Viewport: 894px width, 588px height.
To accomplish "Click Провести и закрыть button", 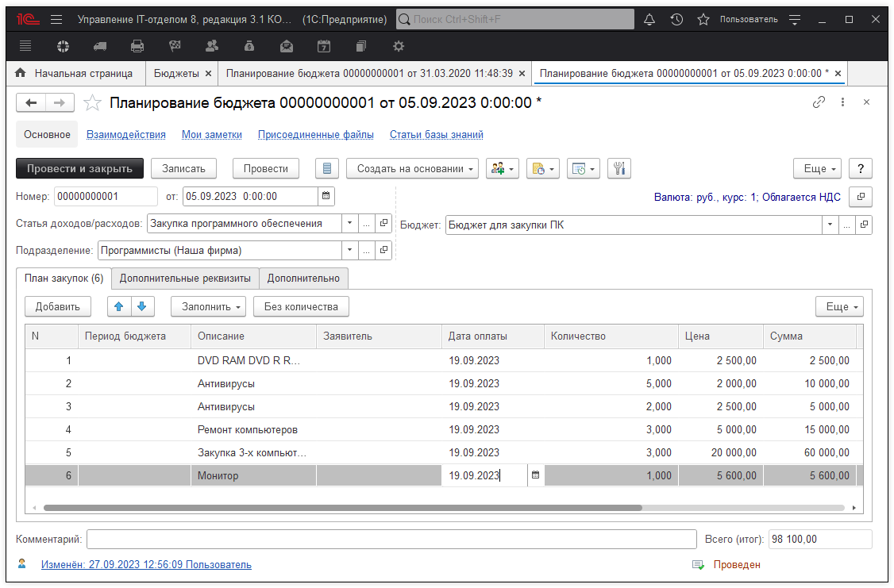I will point(79,168).
